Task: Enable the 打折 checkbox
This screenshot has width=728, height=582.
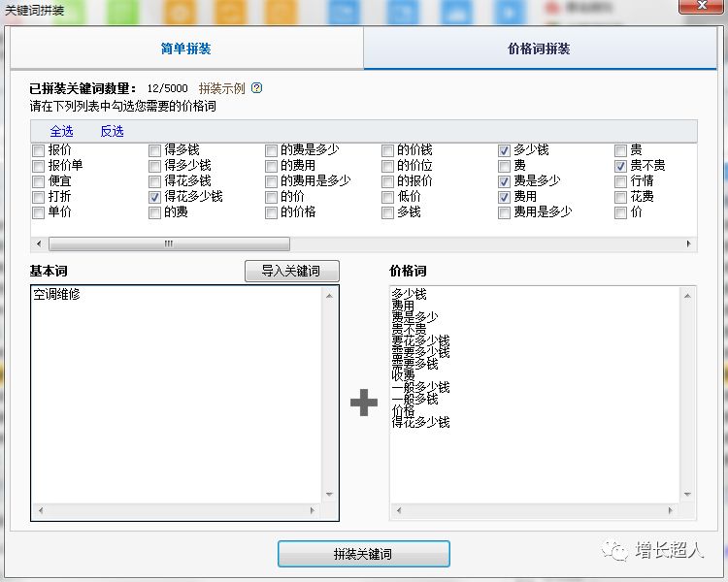Action: click(x=38, y=197)
